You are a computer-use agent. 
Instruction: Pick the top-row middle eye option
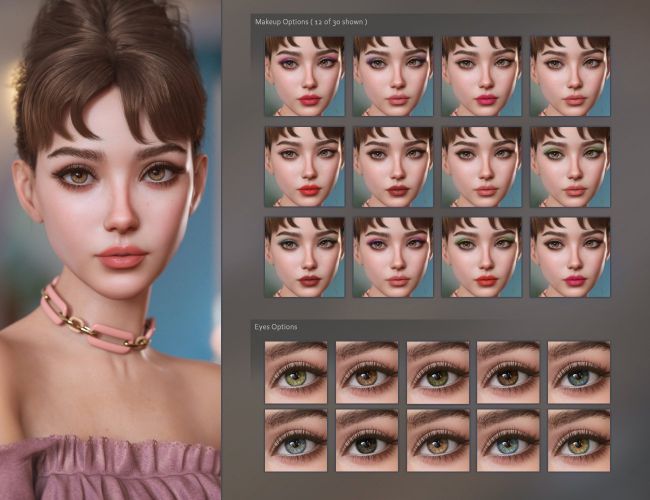437,372
